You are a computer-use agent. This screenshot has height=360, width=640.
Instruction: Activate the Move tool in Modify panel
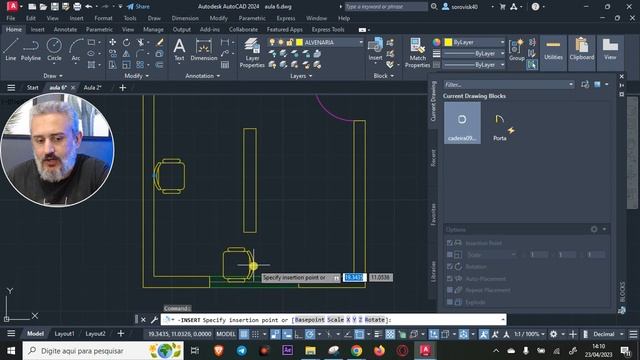click(x=113, y=42)
